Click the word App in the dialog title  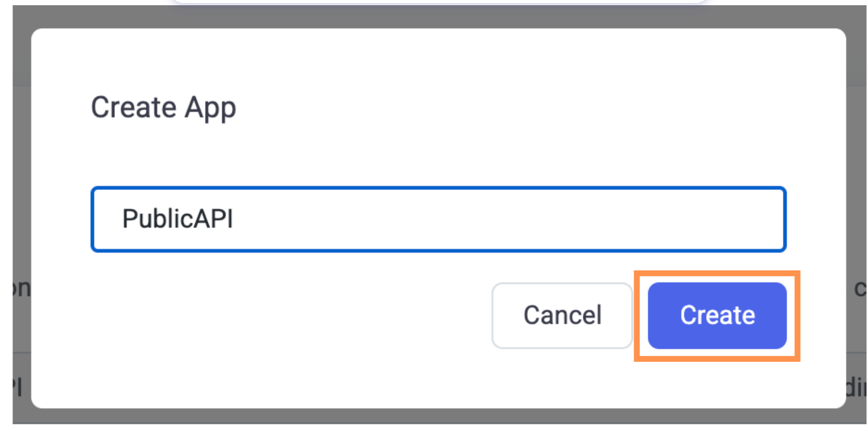click(x=210, y=109)
